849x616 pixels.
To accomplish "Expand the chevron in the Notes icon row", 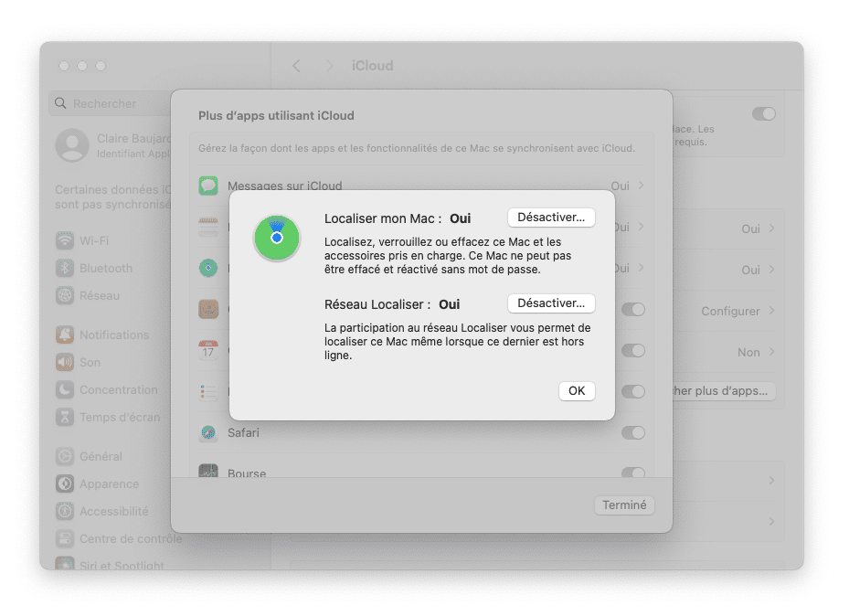I will click(x=641, y=227).
